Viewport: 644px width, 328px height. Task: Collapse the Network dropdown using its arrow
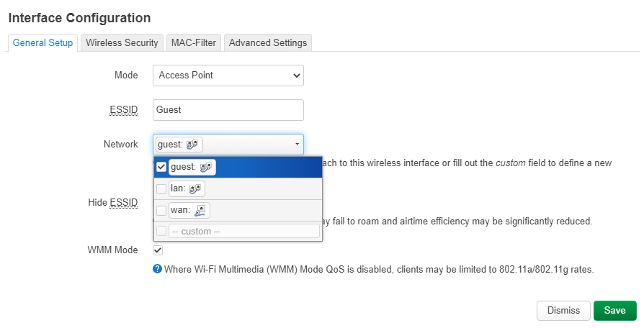click(297, 145)
